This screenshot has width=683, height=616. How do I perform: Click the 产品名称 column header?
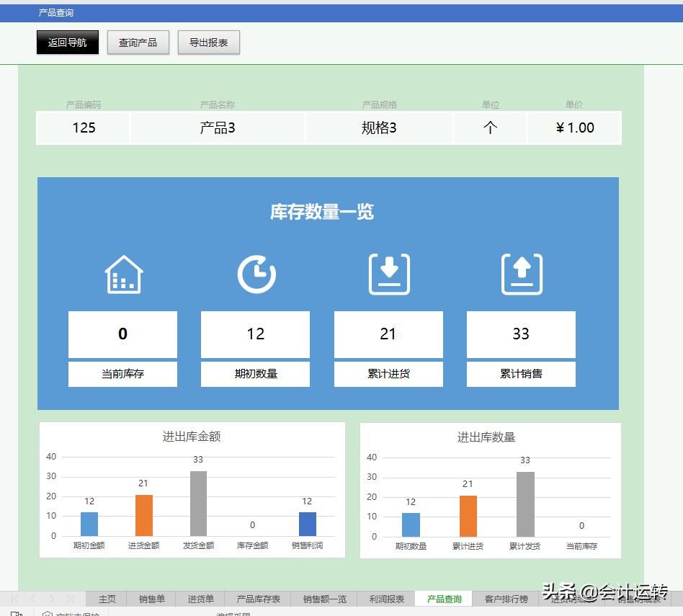(218, 104)
